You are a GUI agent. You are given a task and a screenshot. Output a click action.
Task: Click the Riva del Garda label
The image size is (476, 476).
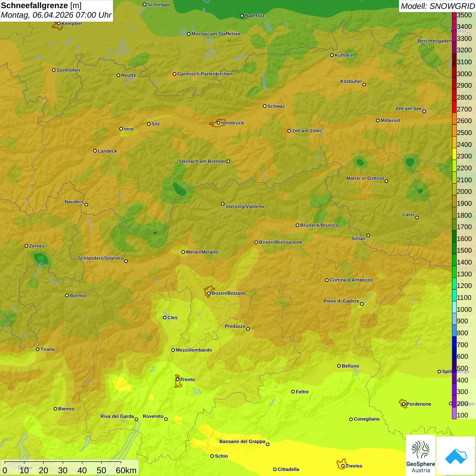[117, 416]
